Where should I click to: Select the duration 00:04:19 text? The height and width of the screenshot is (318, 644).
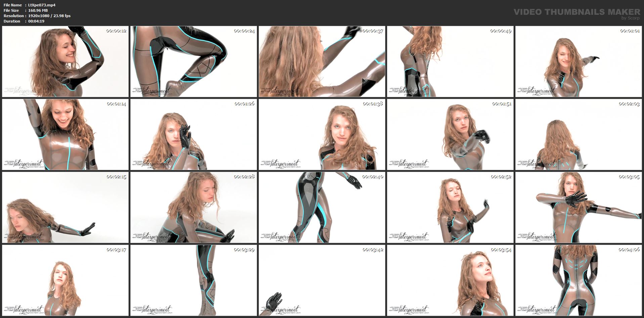pos(36,21)
